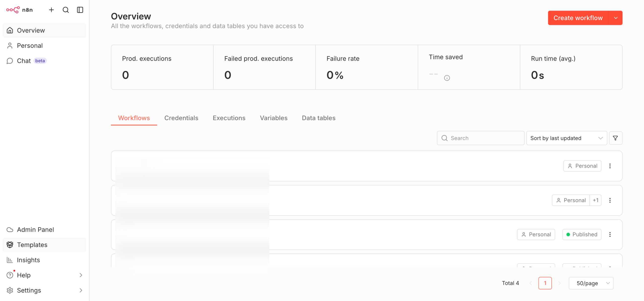Click the Time saved info icon
Screen dimensions: 644x301
[x=447, y=78]
